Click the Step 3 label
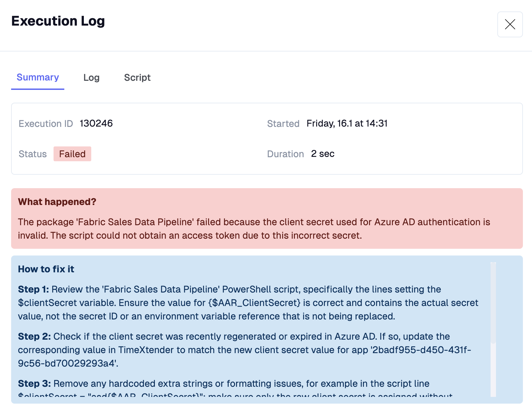Screen dimensions: 532x409 point(34,383)
